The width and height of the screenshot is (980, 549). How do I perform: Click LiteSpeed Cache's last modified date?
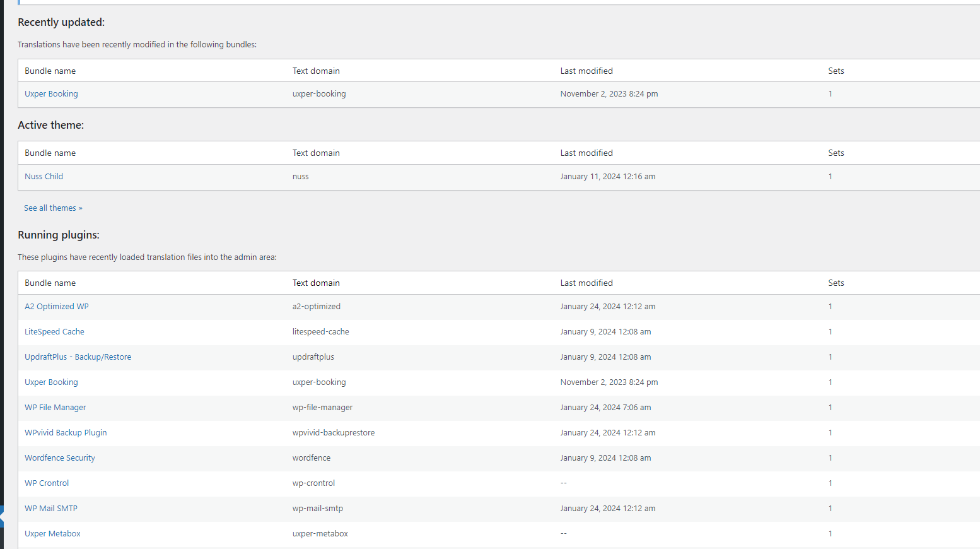coord(605,331)
